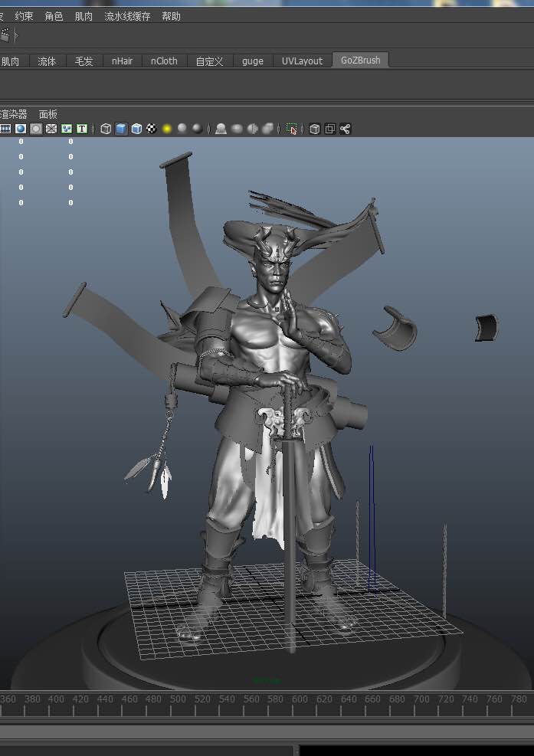Toggle the film gate icon
Screen dimensions: 534x756
(x=5, y=129)
